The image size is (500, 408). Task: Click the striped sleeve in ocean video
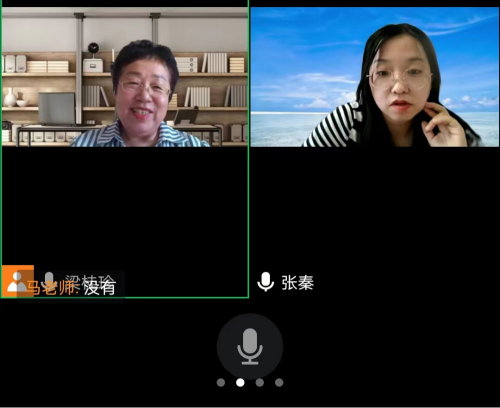pos(333,126)
